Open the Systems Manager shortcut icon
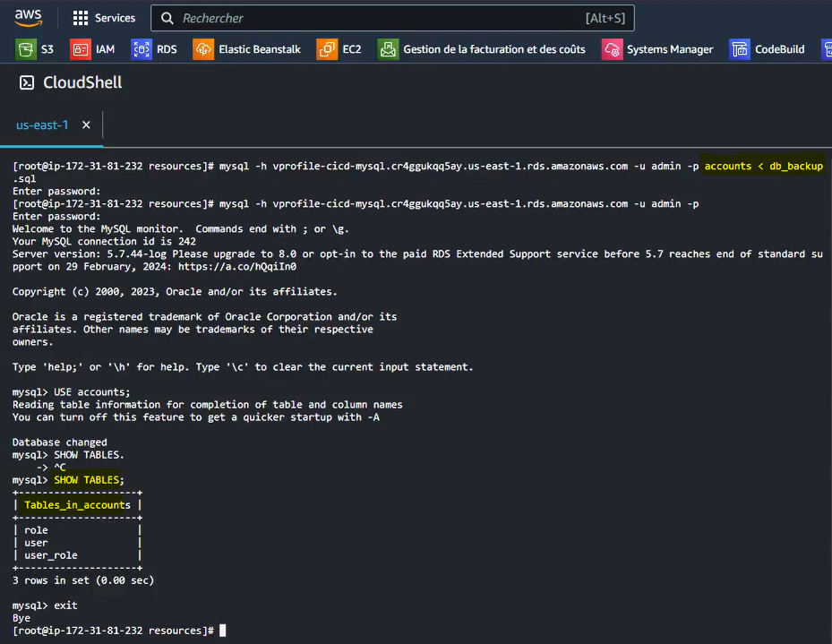 pyautogui.click(x=612, y=49)
